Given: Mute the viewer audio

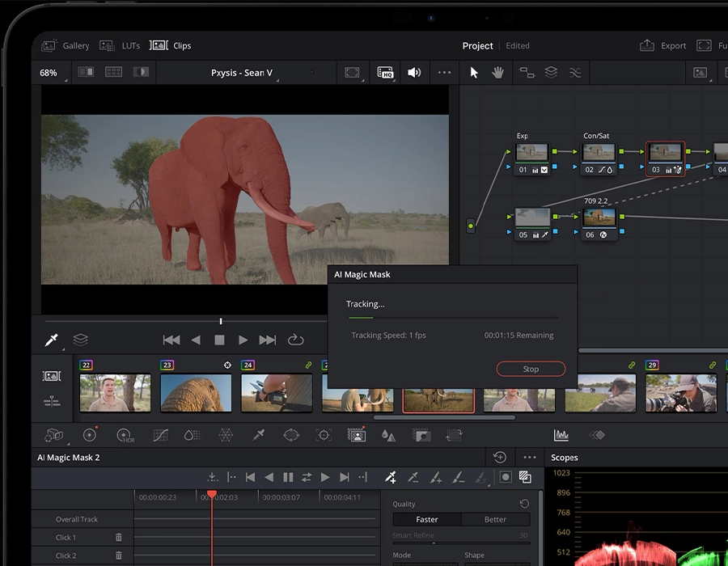Looking at the screenshot, I should (414, 72).
